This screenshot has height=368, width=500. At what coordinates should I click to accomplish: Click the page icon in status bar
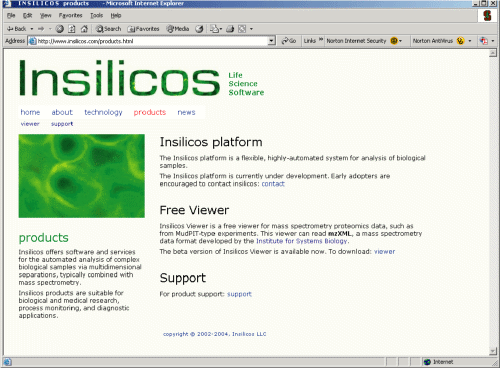(7, 362)
